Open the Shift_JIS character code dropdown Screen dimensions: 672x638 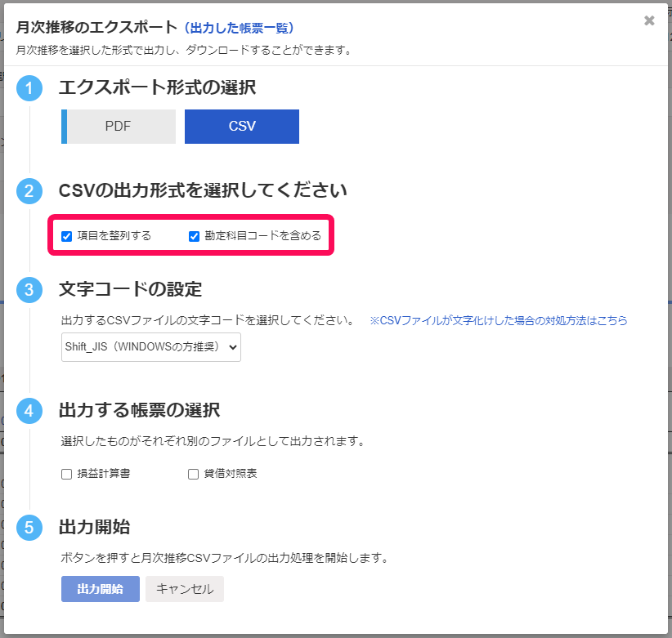point(151,347)
